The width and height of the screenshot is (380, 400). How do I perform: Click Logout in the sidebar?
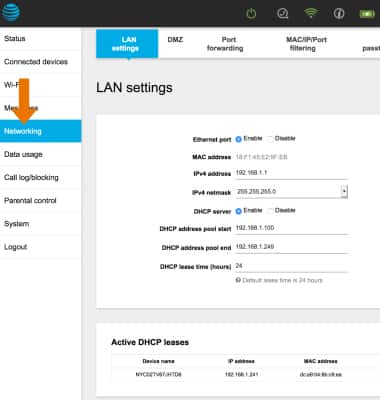40,247
